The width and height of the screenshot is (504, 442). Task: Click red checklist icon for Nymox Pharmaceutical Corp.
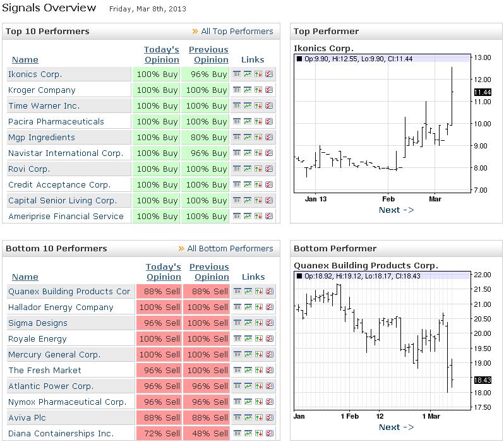click(x=270, y=402)
